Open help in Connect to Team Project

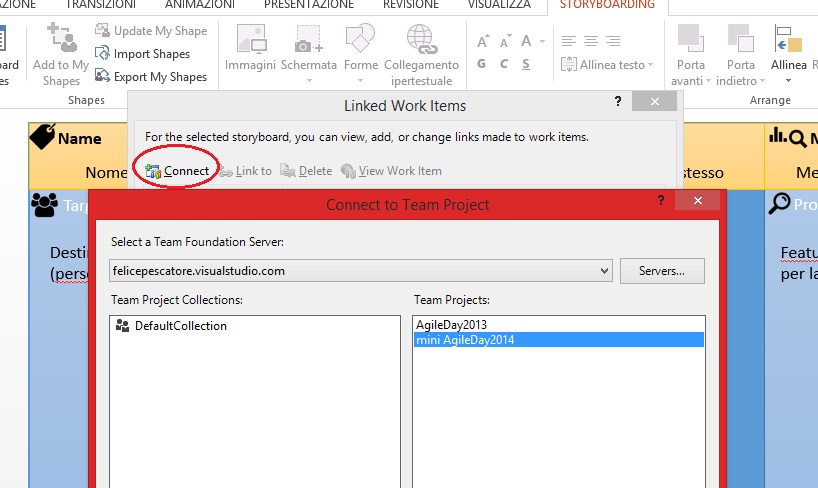click(x=661, y=200)
